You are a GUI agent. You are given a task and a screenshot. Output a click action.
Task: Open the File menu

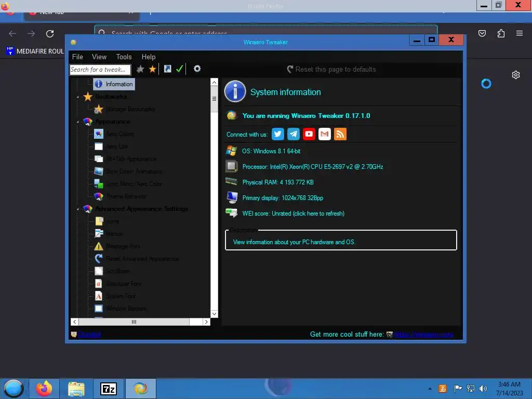pos(77,57)
